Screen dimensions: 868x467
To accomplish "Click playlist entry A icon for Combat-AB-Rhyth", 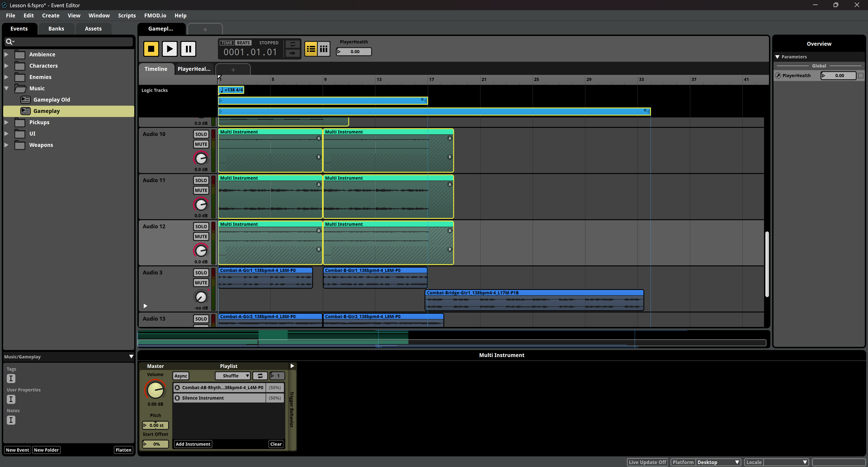I will click(177, 387).
